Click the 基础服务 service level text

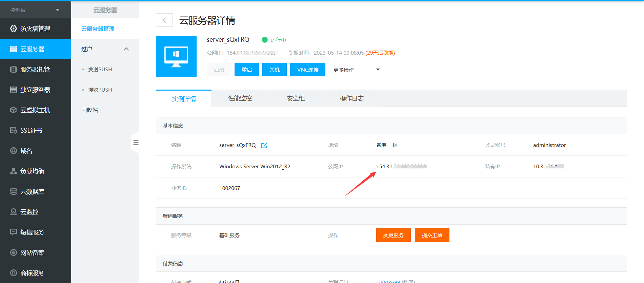[229, 235]
